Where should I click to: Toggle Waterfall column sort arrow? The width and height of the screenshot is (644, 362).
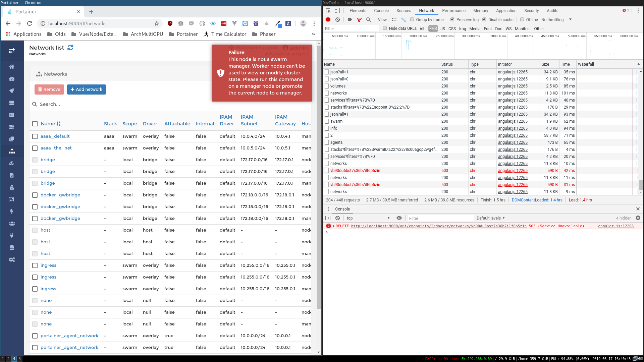[639, 64]
